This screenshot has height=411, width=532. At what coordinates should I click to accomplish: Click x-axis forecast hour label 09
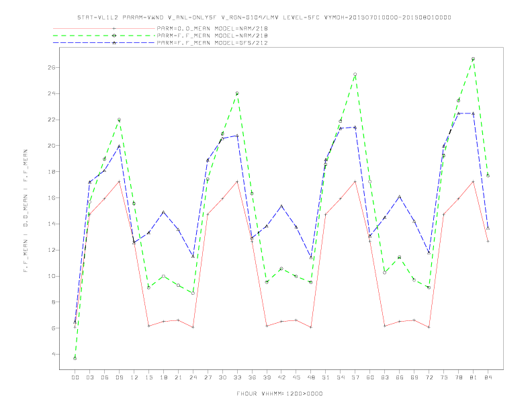[119, 377]
